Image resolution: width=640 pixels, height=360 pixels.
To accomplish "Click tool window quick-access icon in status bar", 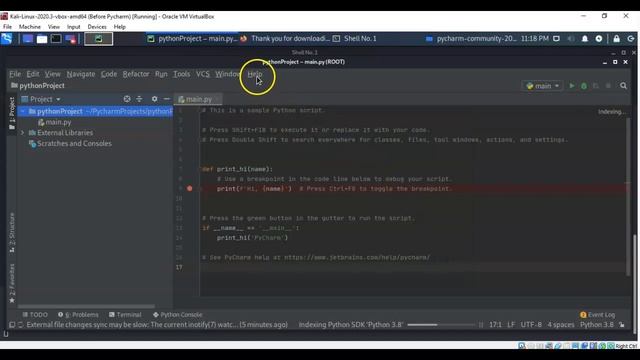I will click(x=12, y=325).
